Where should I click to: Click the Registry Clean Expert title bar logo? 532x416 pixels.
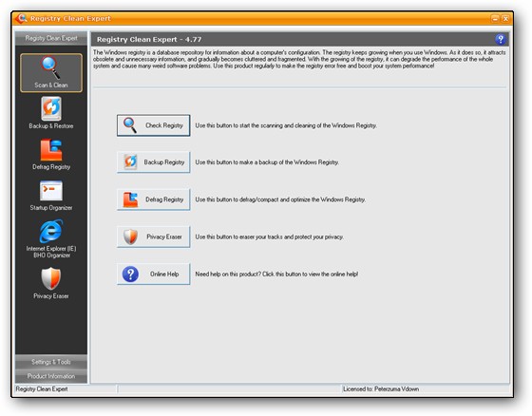[21, 18]
